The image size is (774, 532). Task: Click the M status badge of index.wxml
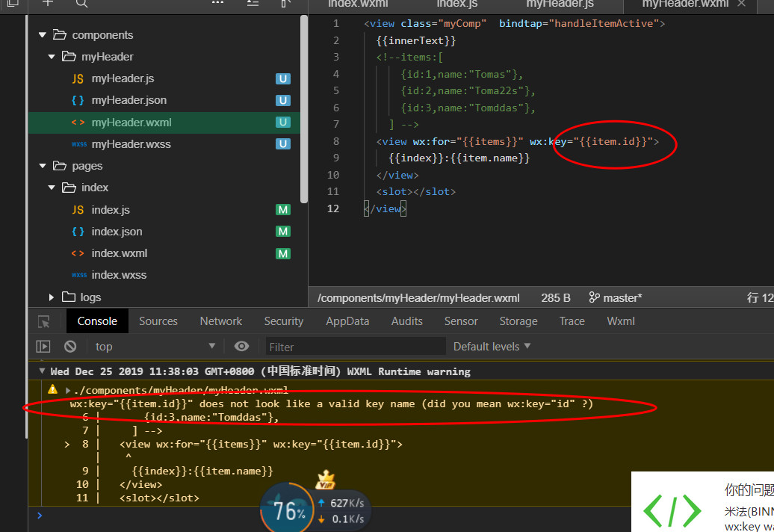tap(283, 253)
